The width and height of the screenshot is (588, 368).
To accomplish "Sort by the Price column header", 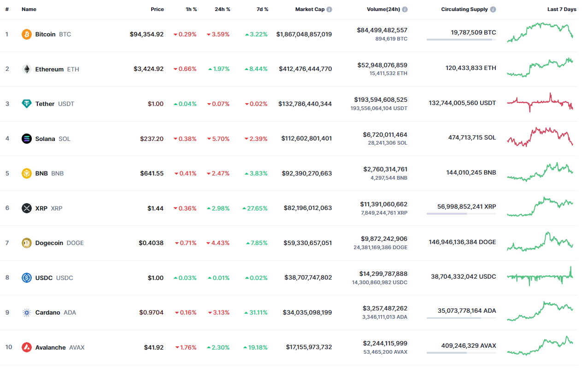I will tap(157, 9).
